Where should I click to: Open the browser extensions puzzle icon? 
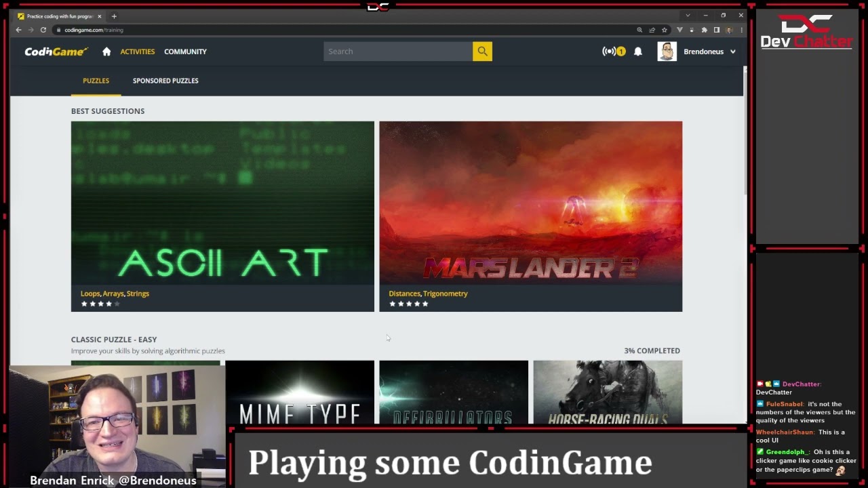point(704,30)
